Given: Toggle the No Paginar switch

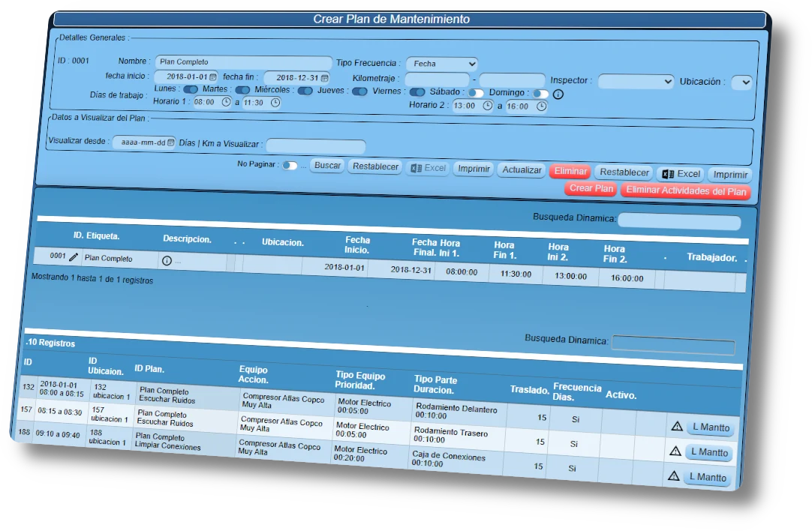Looking at the screenshot, I should (290, 165).
